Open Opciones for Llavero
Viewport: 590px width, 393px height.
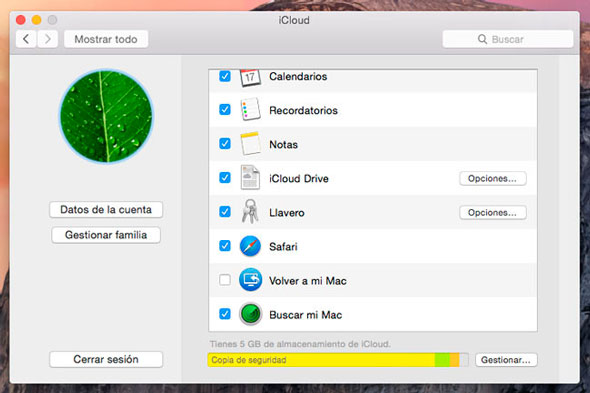click(493, 213)
